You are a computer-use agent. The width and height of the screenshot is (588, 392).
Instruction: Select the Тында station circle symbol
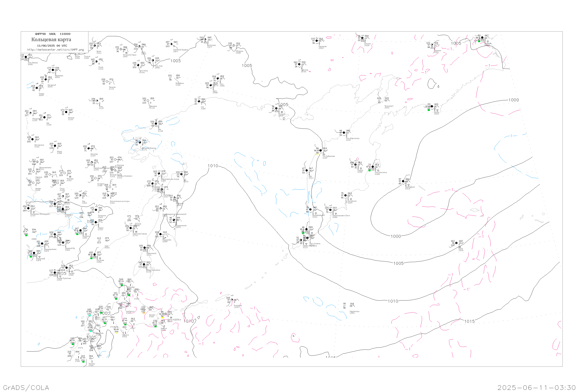coord(37,88)
